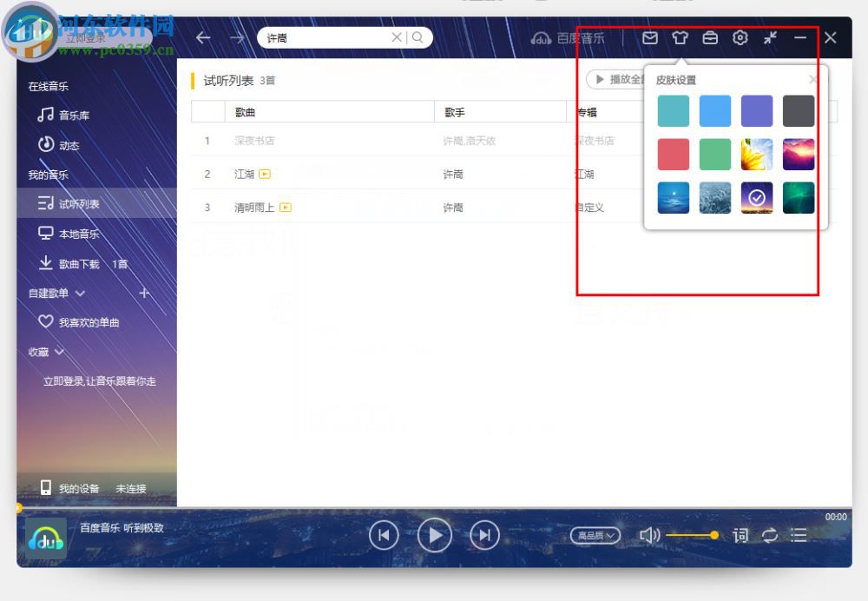Viewport: 868px width, 601px height.
Task: Toggle play with the center play button
Action: 434,535
